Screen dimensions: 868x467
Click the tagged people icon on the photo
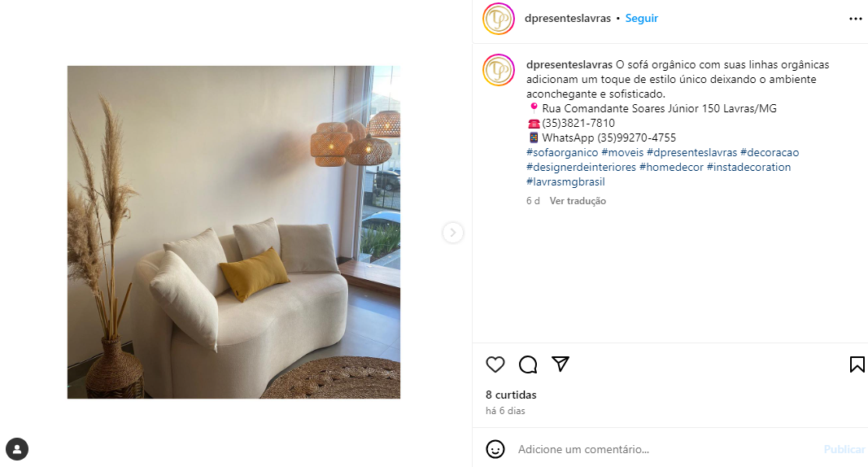click(x=16, y=449)
